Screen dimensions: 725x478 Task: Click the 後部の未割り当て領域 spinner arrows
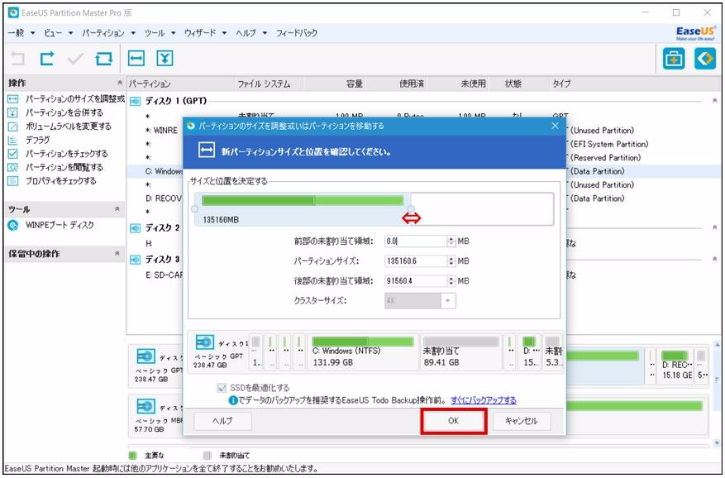click(x=451, y=281)
